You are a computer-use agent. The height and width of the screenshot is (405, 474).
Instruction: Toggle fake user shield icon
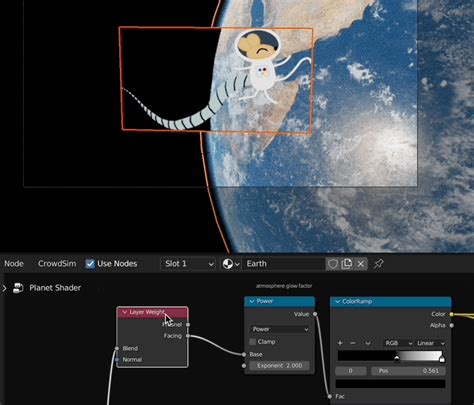click(x=332, y=264)
